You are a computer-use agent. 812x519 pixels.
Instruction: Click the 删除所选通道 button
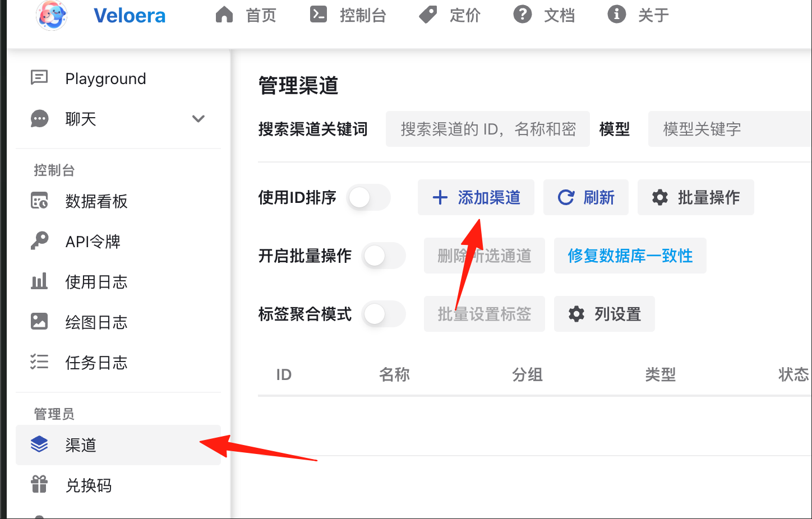point(485,256)
